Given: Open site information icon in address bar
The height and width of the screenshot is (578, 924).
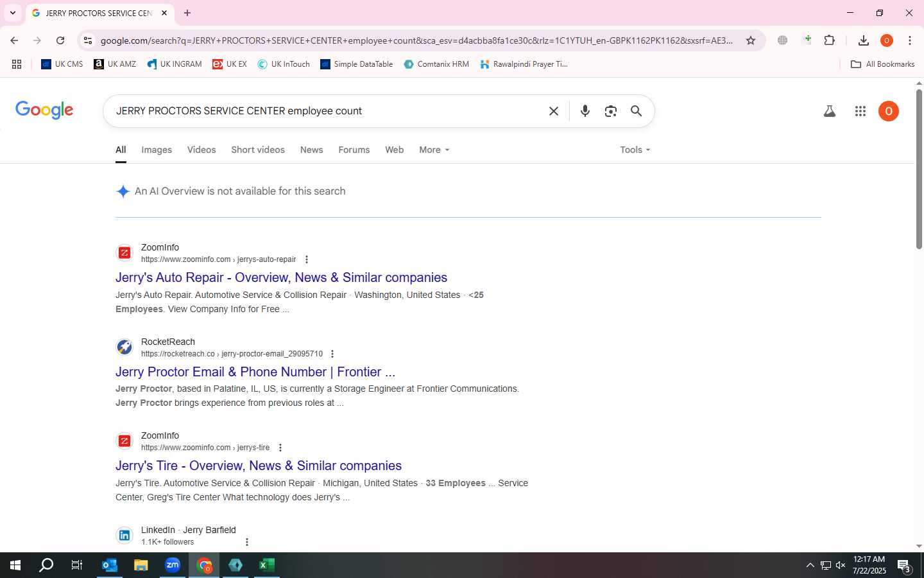Looking at the screenshot, I should click(x=88, y=40).
